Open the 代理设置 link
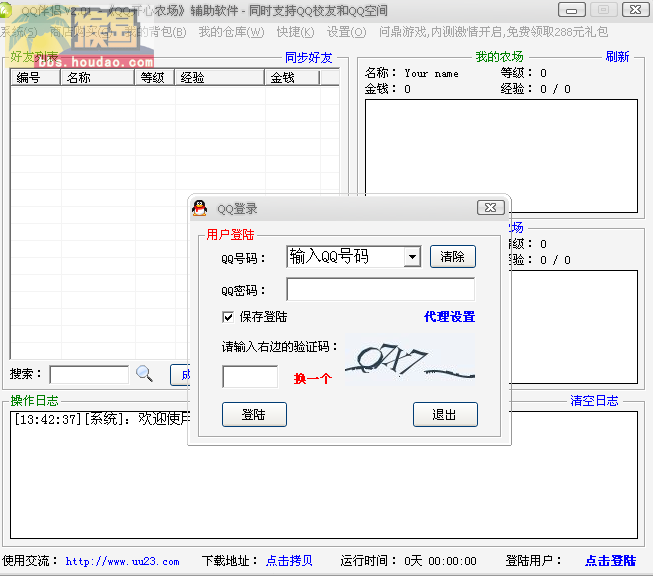The width and height of the screenshot is (653, 577). tap(449, 317)
